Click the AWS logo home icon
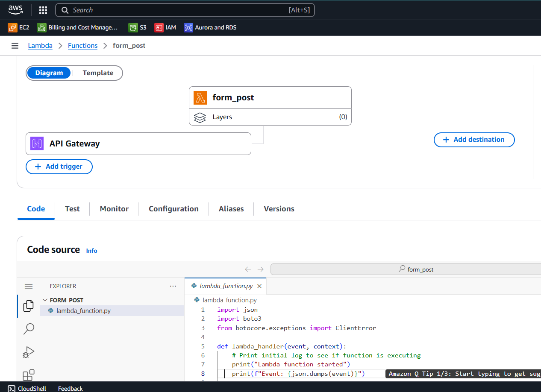 click(15, 10)
